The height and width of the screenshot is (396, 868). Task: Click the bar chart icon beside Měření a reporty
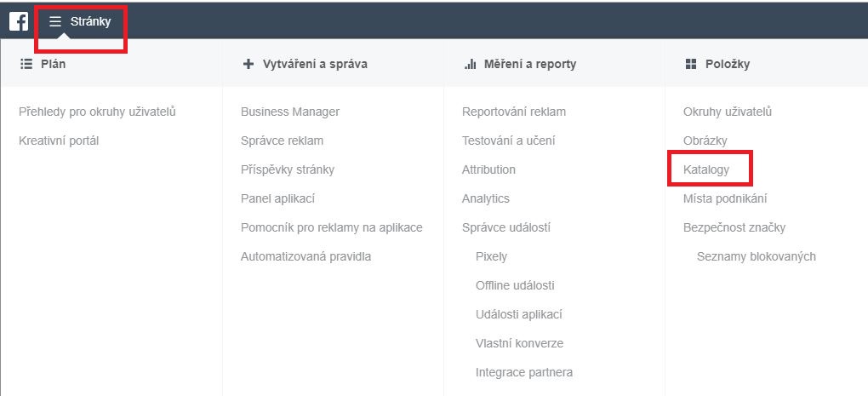(470, 64)
